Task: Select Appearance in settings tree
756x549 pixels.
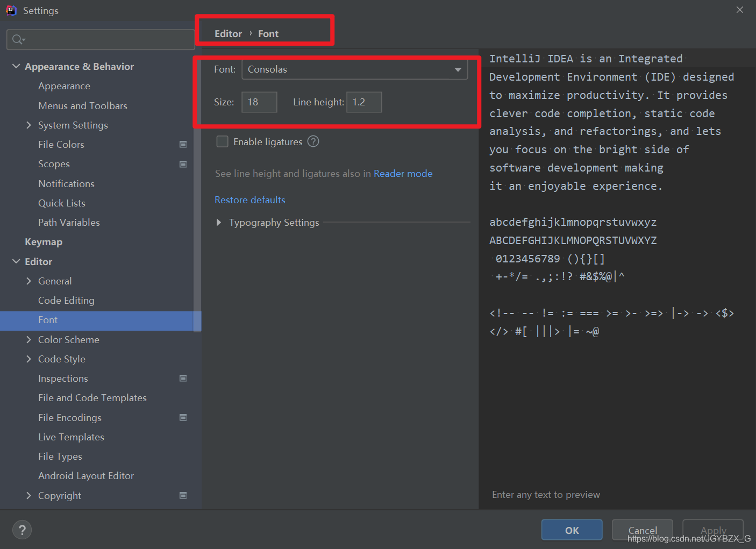Action: click(x=64, y=86)
